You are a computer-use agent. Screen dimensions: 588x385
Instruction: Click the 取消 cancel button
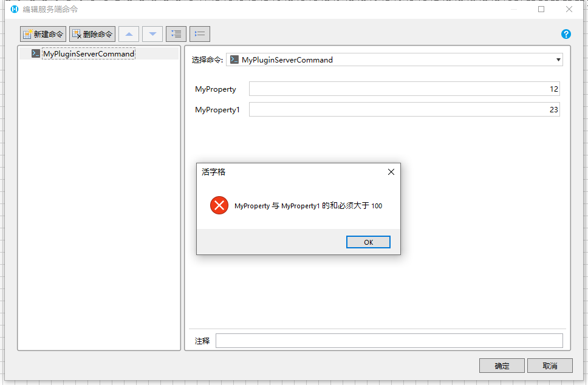[x=550, y=366]
